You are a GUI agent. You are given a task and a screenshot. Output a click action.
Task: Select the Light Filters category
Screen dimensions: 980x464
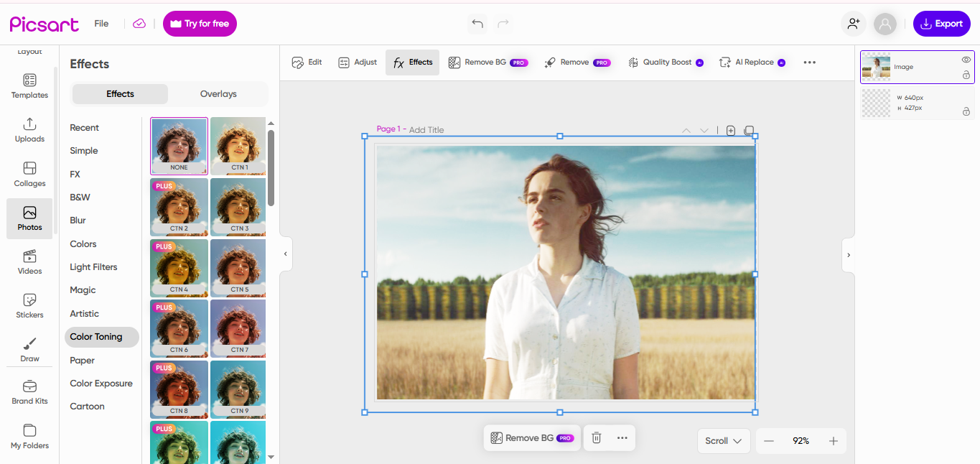coord(93,267)
